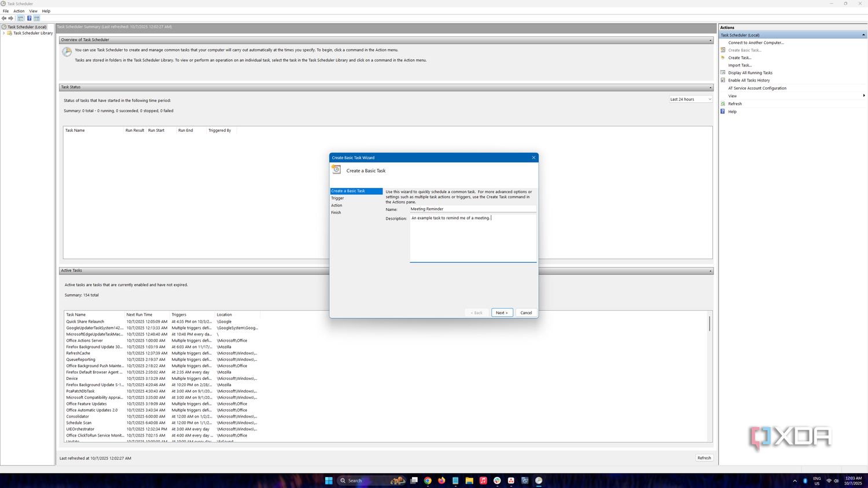This screenshot has width=868, height=488.
Task: Open Google Chrome from the taskbar
Action: [428, 480]
